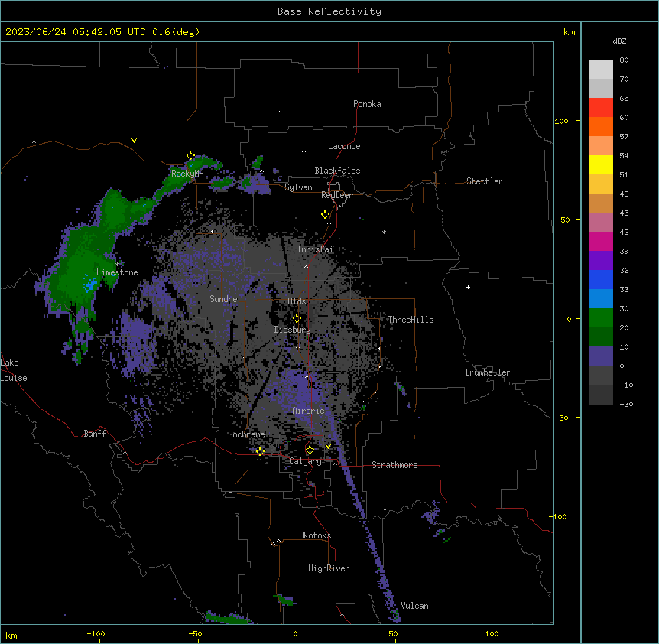Click the Lacombe city label
Screen dimensions: 659x644
point(344,146)
